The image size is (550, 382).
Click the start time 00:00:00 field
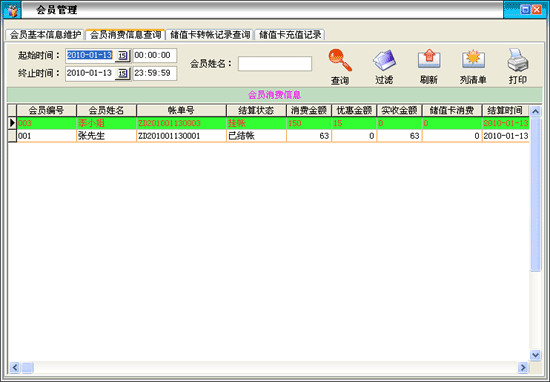point(155,55)
